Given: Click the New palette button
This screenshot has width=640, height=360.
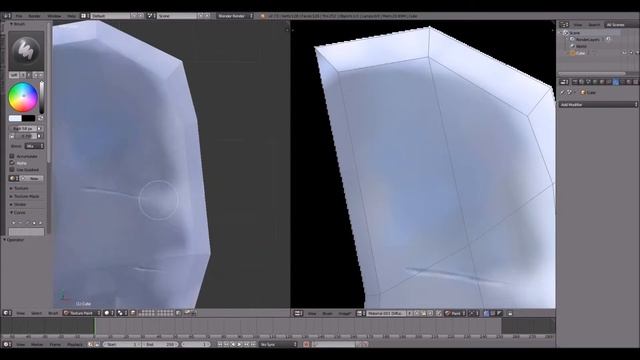Looking at the screenshot, I should tap(32, 178).
